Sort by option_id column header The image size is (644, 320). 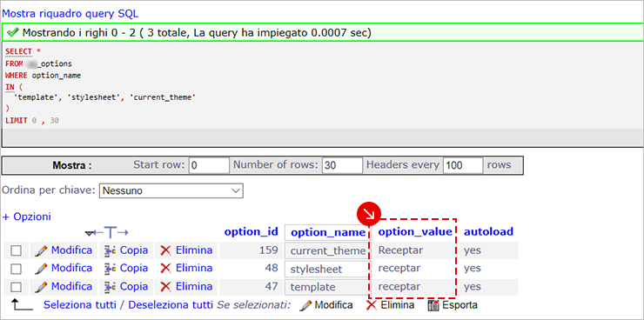[252, 231]
